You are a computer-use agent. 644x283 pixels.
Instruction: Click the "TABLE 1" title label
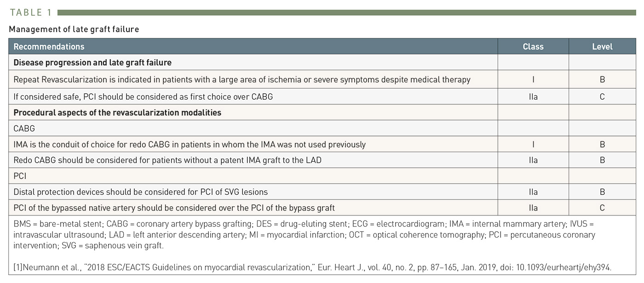point(30,12)
